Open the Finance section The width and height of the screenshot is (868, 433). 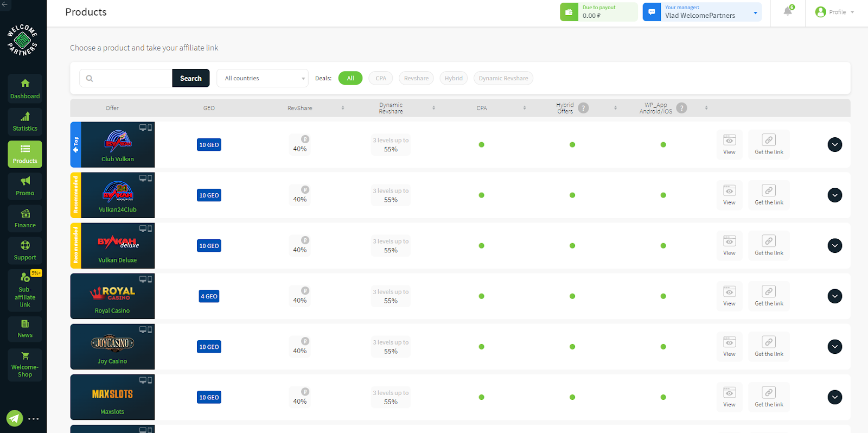[25, 218]
